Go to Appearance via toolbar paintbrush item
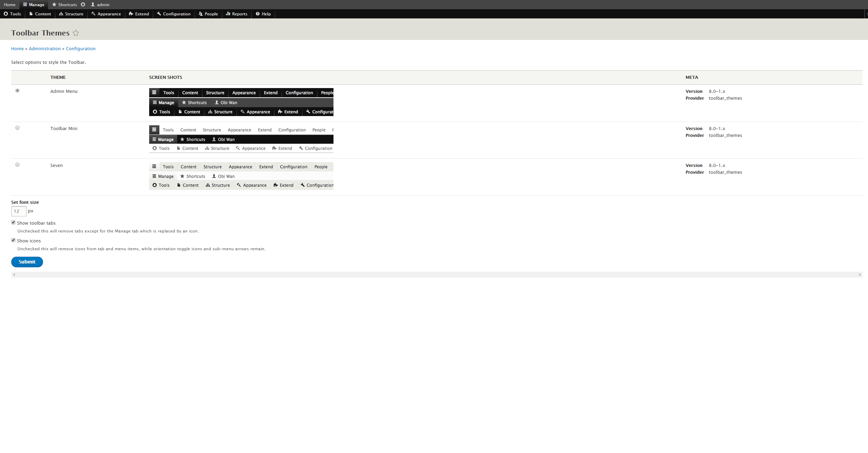The width and height of the screenshot is (868, 453). point(106,14)
